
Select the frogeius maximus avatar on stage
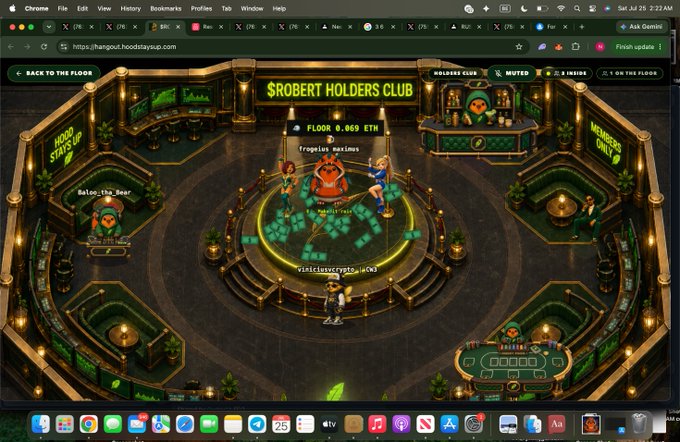[x=330, y=180]
